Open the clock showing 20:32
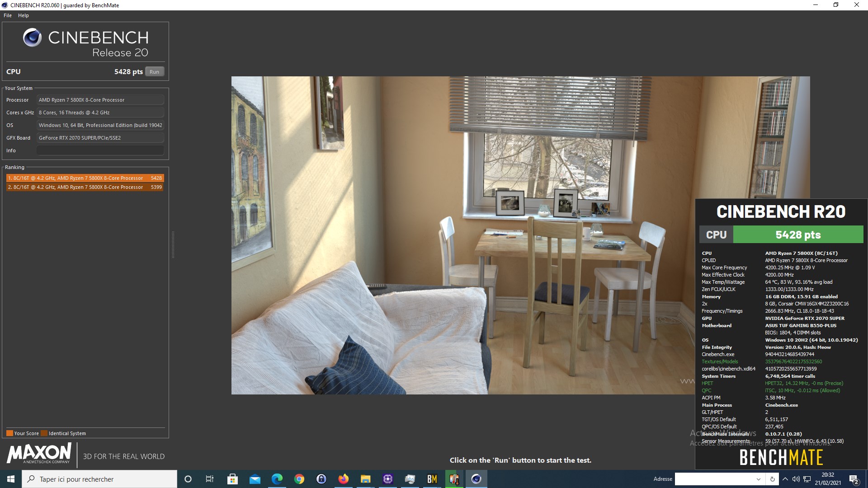The height and width of the screenshot is (488, 868). 828,479
